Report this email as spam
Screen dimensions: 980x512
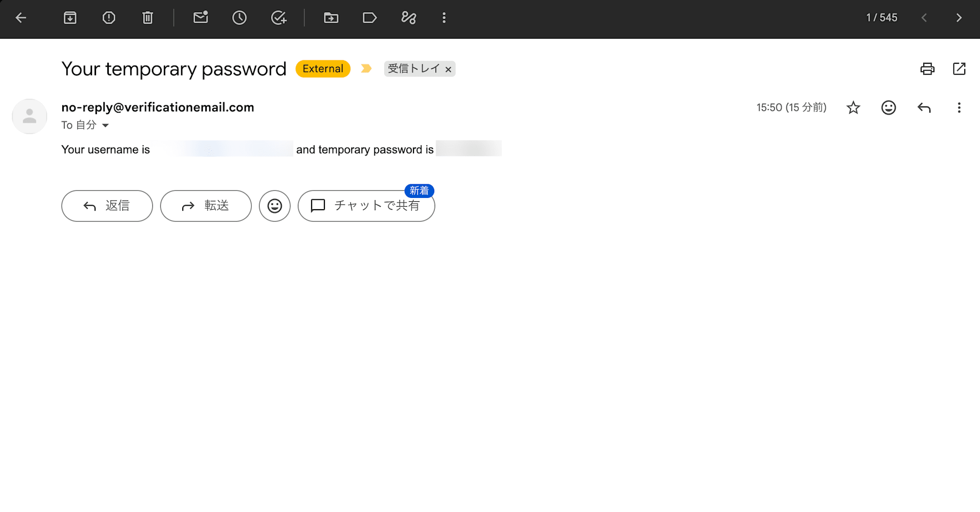(109, 18)
